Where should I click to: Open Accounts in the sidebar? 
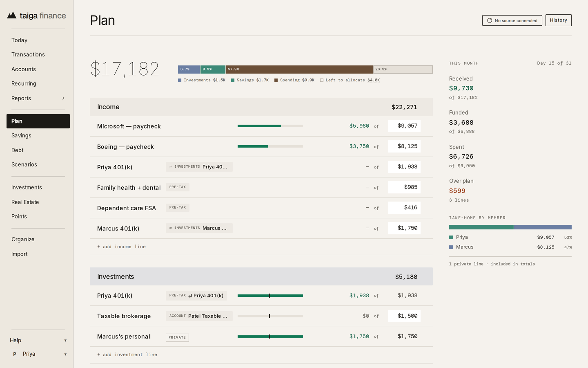click(38, 69)
